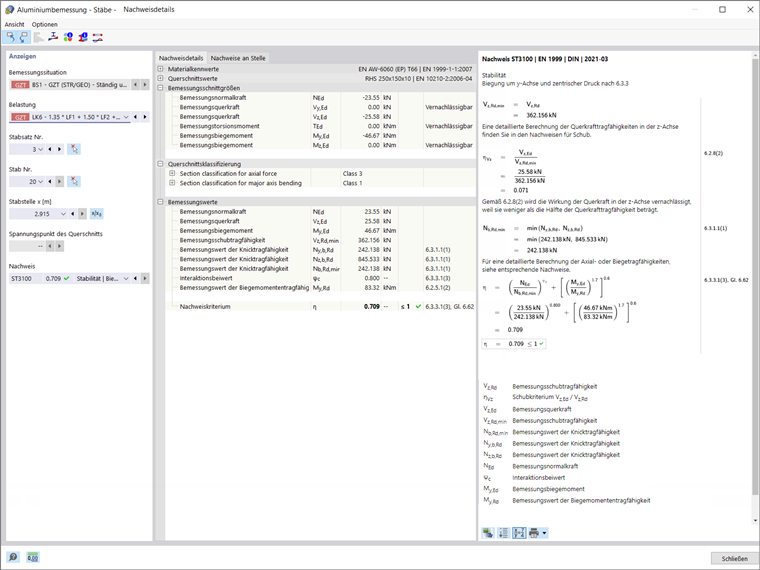Open the Stabstelle x dropdown

(63, 214)
